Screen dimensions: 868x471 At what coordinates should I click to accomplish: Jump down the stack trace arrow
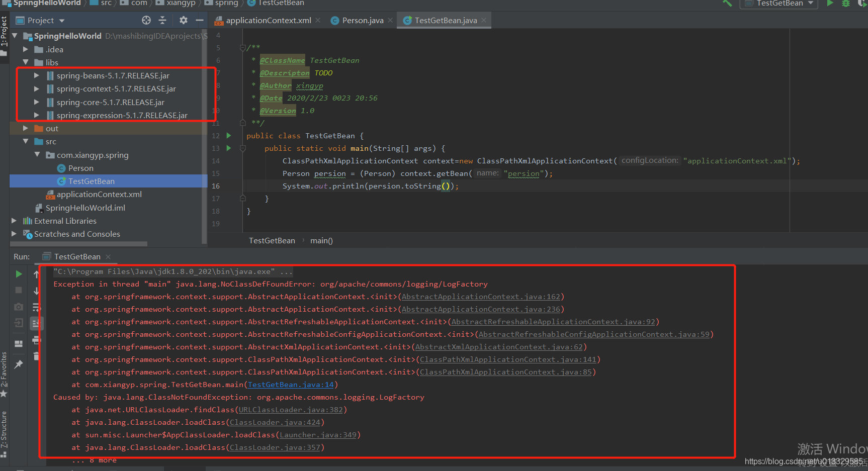click(36, 291)
